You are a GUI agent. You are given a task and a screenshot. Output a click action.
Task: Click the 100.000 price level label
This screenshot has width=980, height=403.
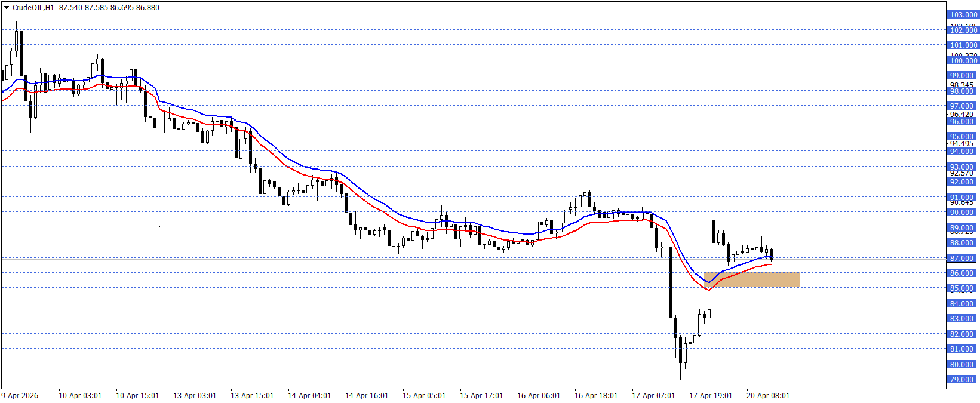(x=963, y=60)
